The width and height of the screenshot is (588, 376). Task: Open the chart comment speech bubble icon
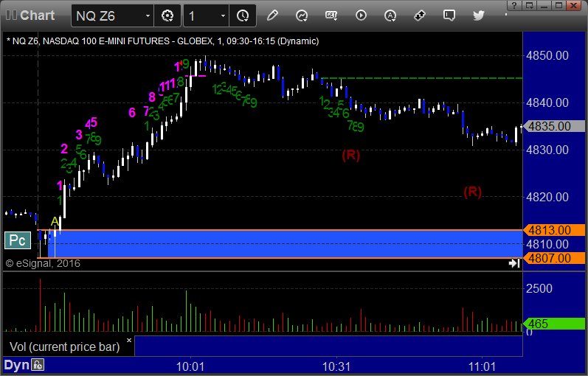449,15
